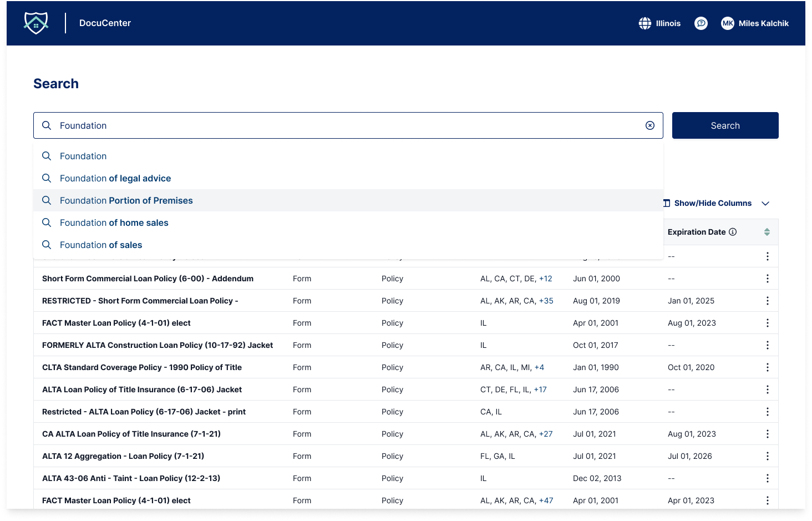Open 'Short Form Commercial Loan Policy (6-00) - Addendum'

(x=148, y=279)
